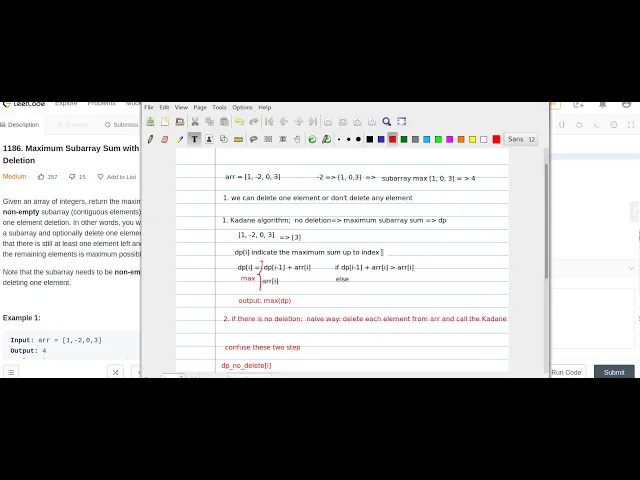Click the Paste clipboard icon
This screenshot has height=480, width=640.
pos(224,122)
